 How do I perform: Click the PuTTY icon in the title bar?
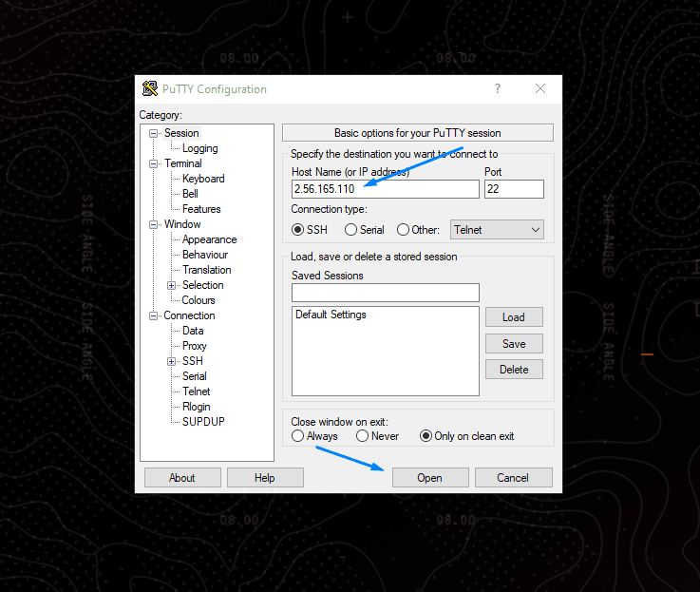[x=150, y=88]
